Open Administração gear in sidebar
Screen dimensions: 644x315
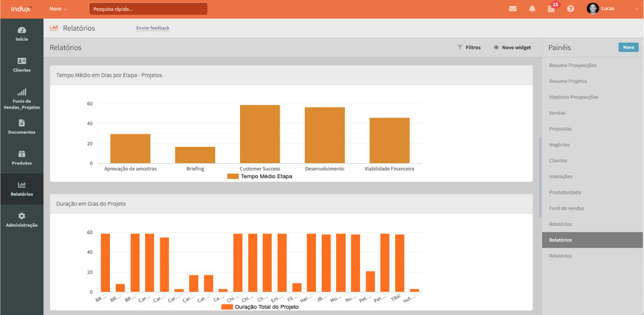(x=21, y=220)
